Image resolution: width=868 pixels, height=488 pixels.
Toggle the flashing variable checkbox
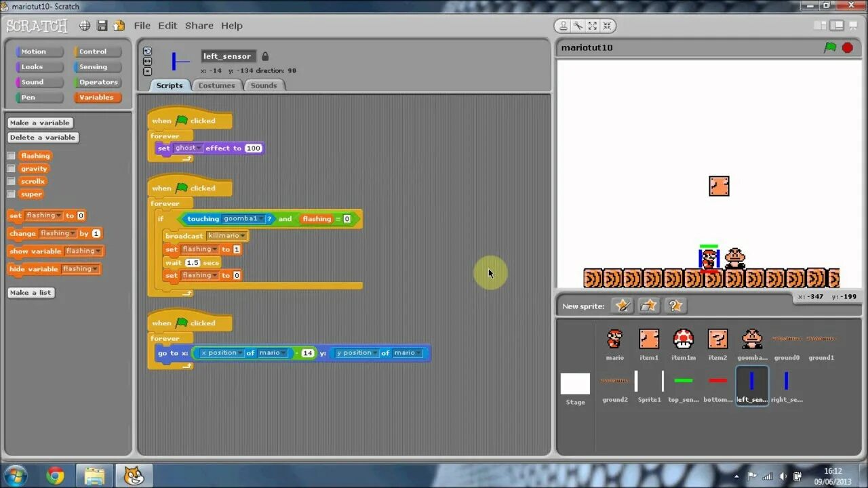coord(12,156)
